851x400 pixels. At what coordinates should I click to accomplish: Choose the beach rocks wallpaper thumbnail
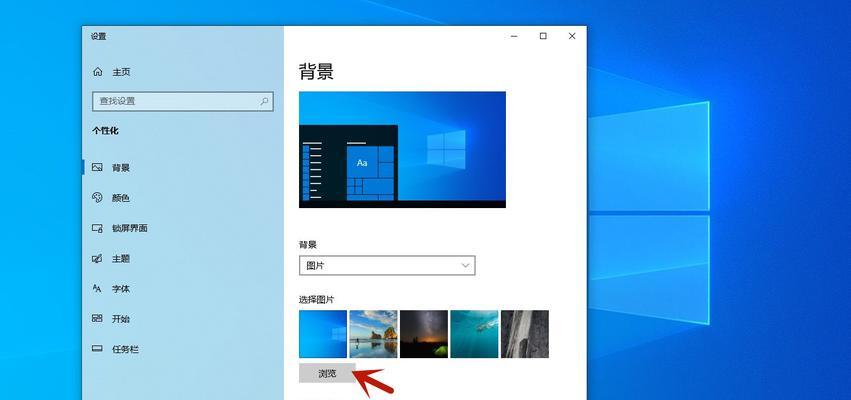(373, 334)
